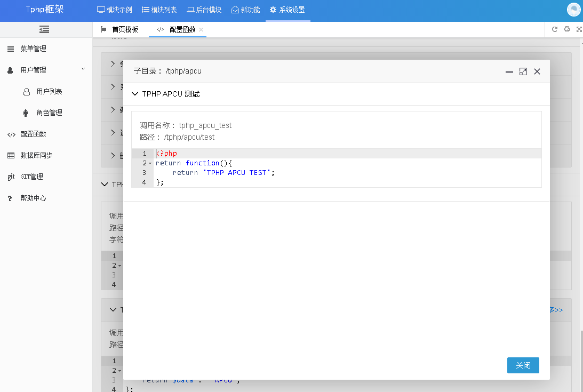
Task: Click the refresh icon in tab bar
Action: [554, 29]
